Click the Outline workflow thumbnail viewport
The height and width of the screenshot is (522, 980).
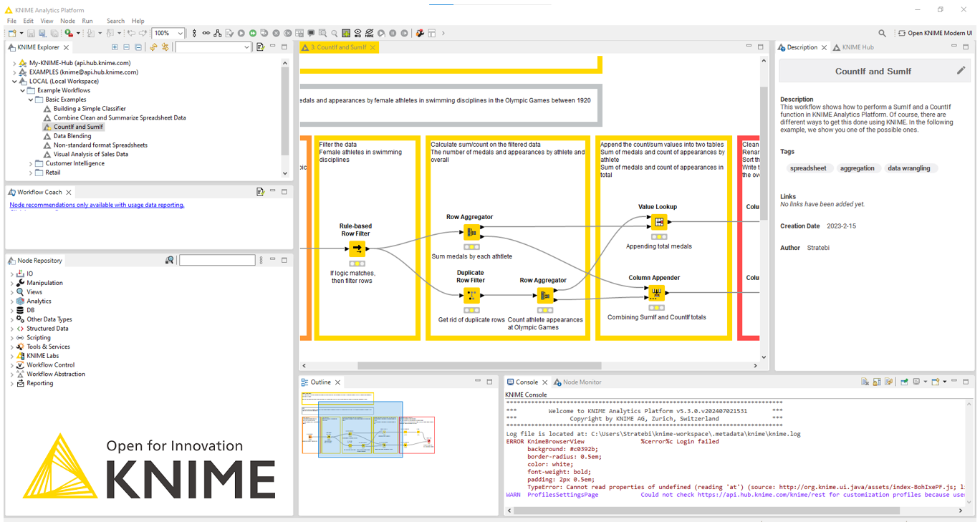pos(360,429)
